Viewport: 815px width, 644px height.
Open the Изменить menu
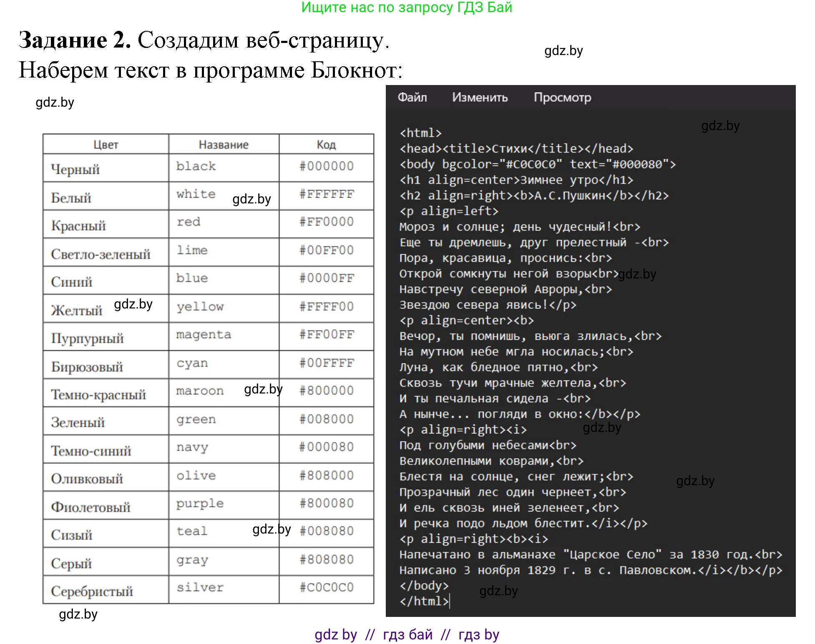pos(479,97)
